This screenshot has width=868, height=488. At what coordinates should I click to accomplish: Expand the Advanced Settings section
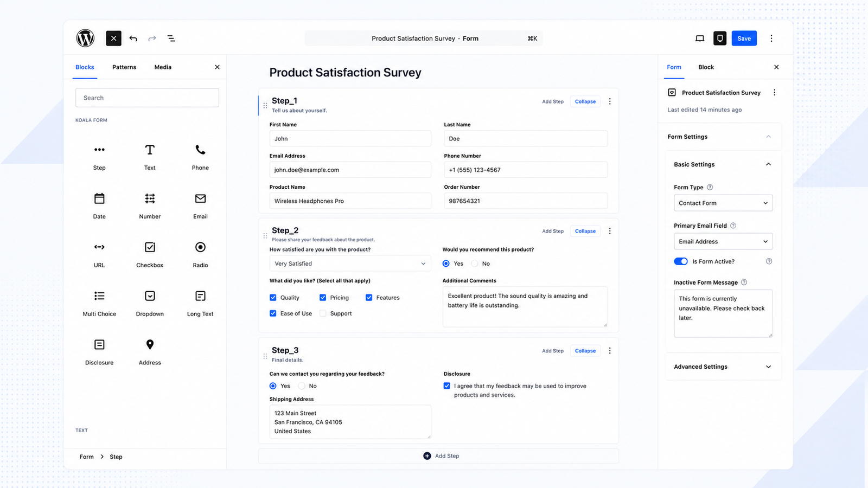[x=768, y=367]
